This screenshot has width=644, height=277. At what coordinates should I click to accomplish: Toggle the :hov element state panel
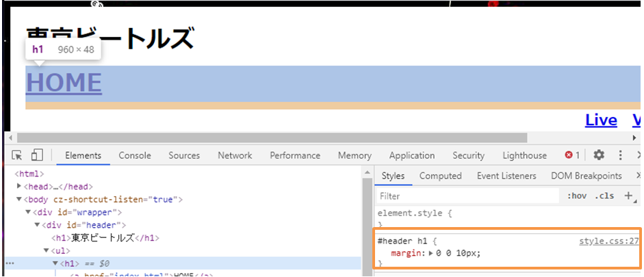click(577, 196)
